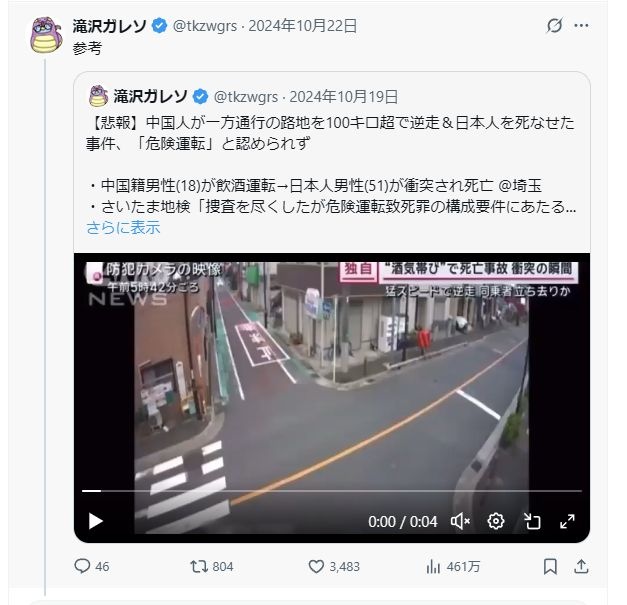This screenshot has height=605, width=627.
Task: Seek along the video progress bar
Action: tap(331, 491)
